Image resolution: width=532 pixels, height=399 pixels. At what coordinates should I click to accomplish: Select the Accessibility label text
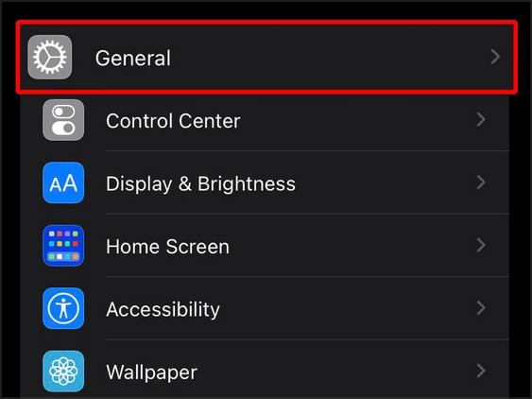click(163, 310)
